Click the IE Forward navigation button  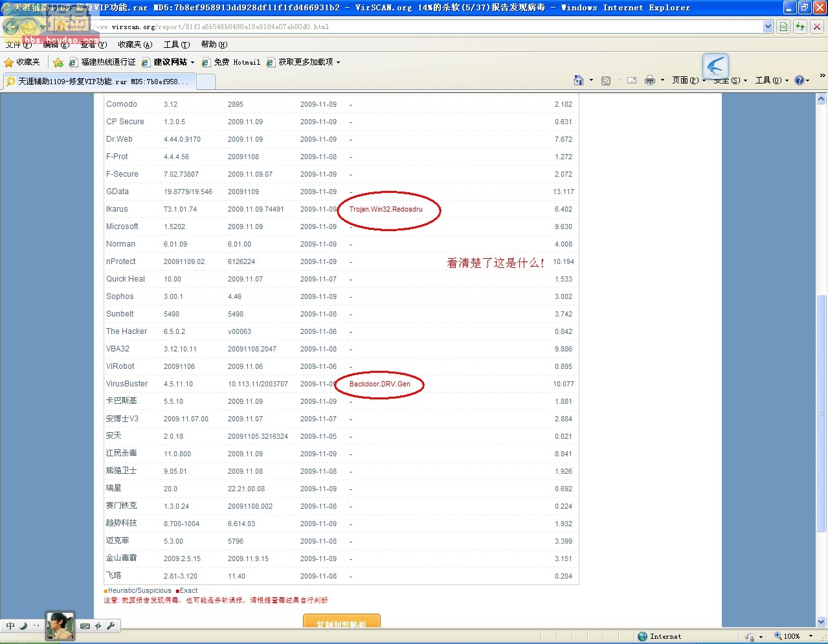click(29, 27)
